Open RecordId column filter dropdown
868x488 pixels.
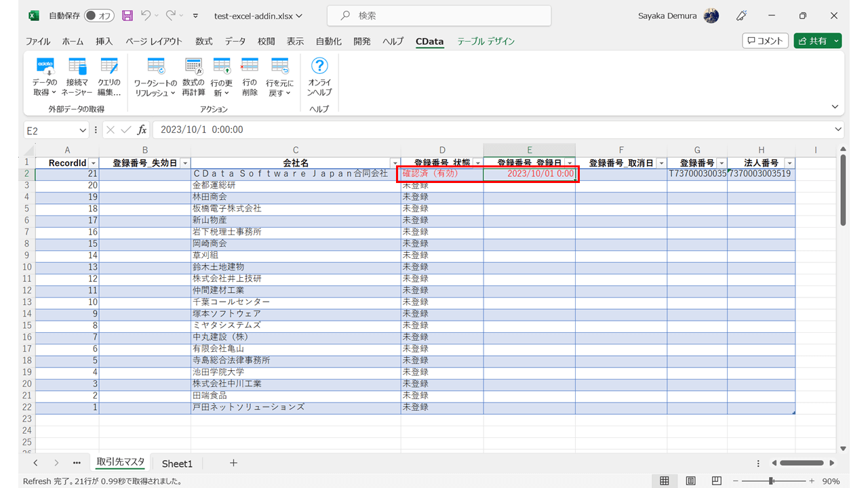pyautogui.click(x=93, y=163)
